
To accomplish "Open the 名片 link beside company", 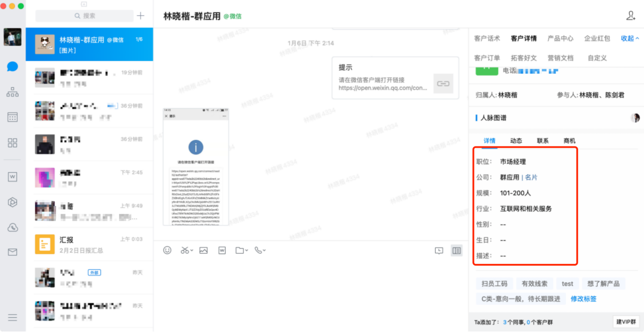I will tap(531, 177).
